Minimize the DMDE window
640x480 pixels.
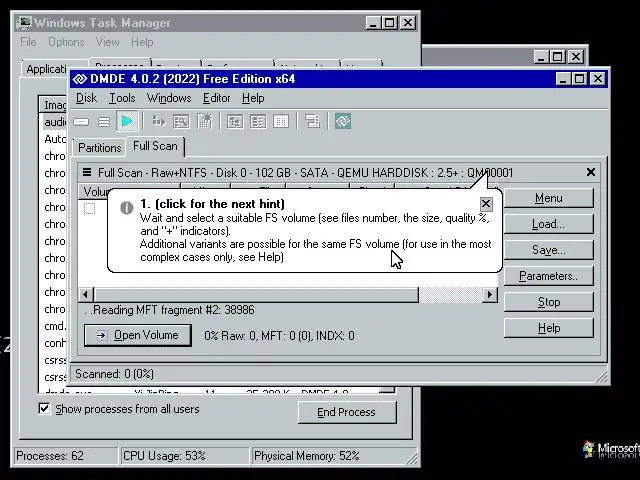coord(563,79)
